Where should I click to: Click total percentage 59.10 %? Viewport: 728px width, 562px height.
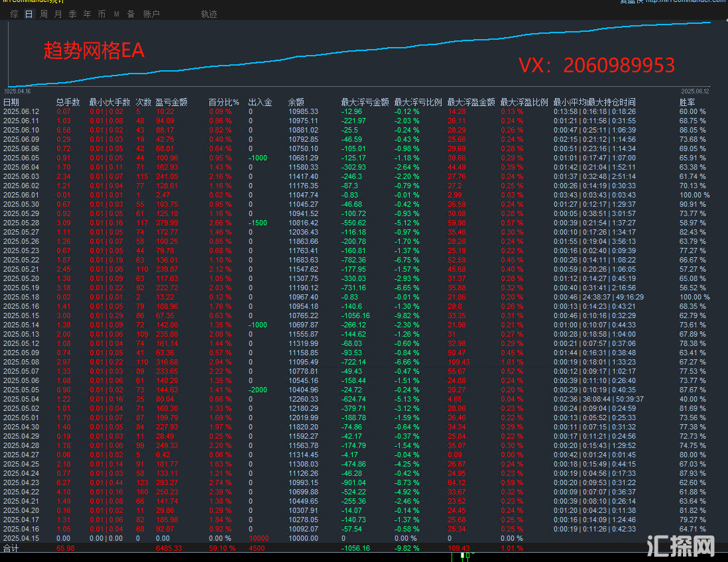(x=222, y=549)
